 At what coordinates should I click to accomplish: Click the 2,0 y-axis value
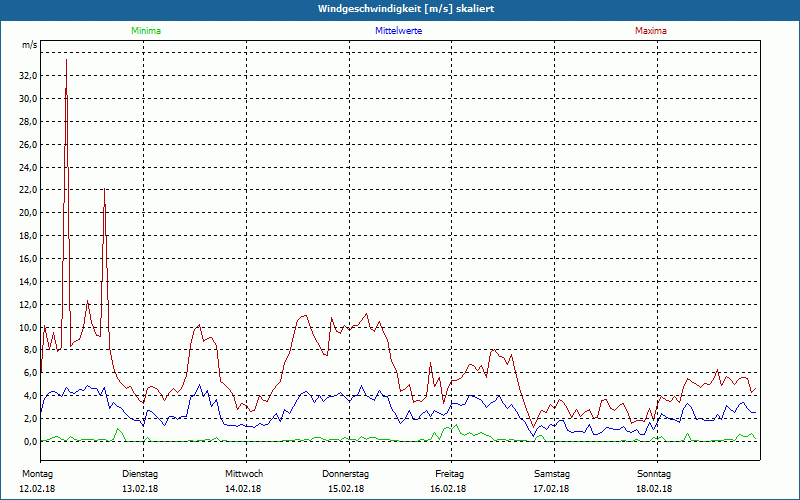click(x=31, y=419)
